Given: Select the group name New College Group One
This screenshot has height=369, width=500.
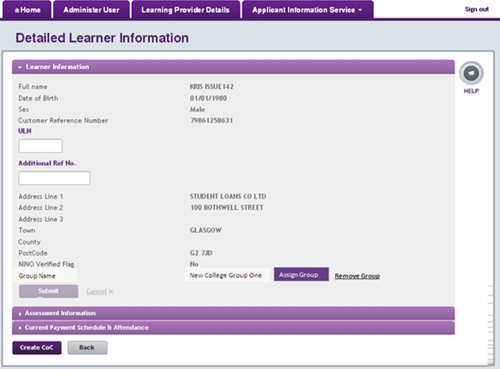Looking at the screenshot, I should click(x=226, y=275).
